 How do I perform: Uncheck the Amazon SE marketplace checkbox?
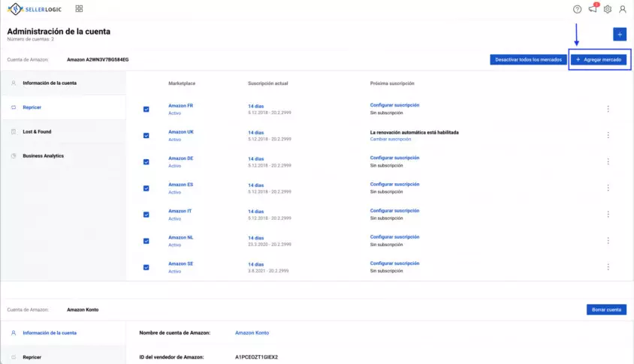coord(146,267)
